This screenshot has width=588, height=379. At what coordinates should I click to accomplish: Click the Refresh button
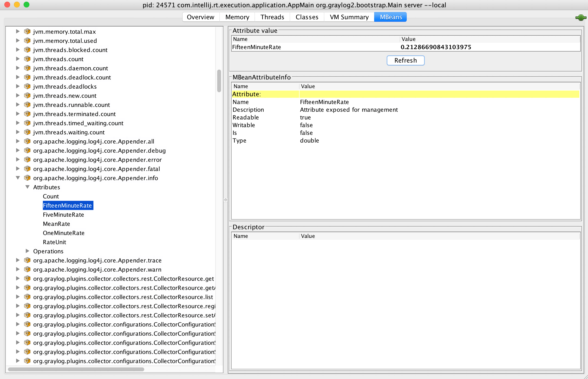(405, 60)
